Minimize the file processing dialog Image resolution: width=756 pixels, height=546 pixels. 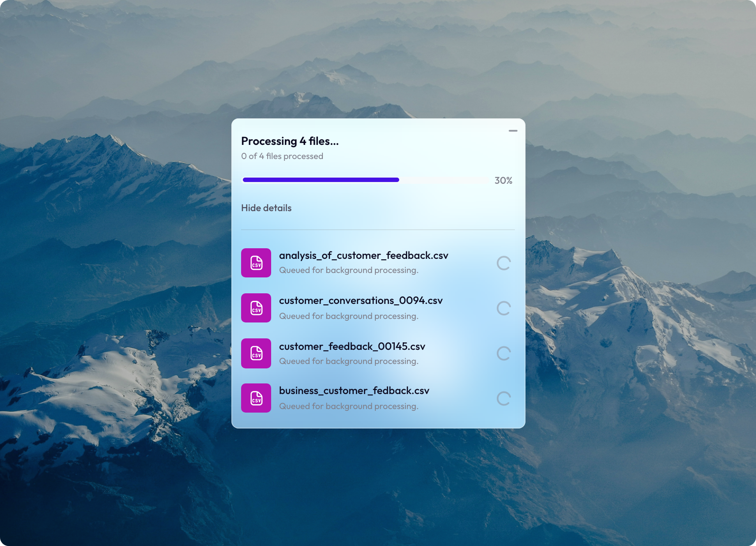click(x=513, y=131)
